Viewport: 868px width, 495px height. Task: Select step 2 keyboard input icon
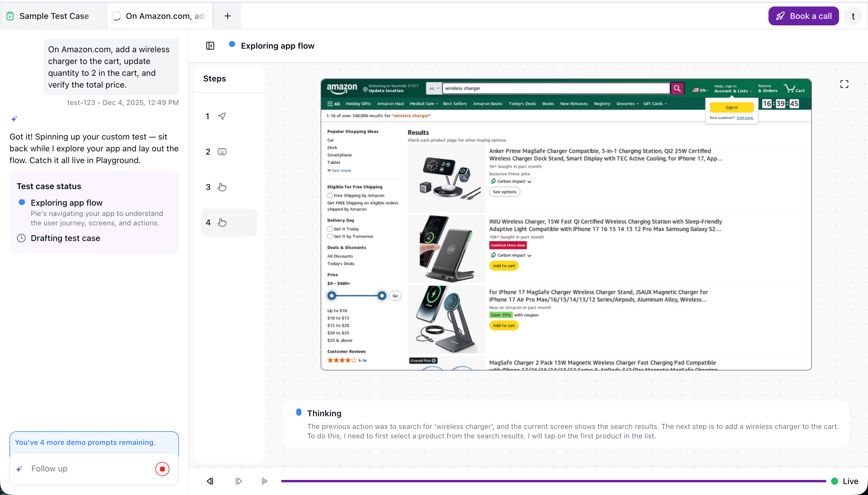pyautogui.click(x=222, y=152)
